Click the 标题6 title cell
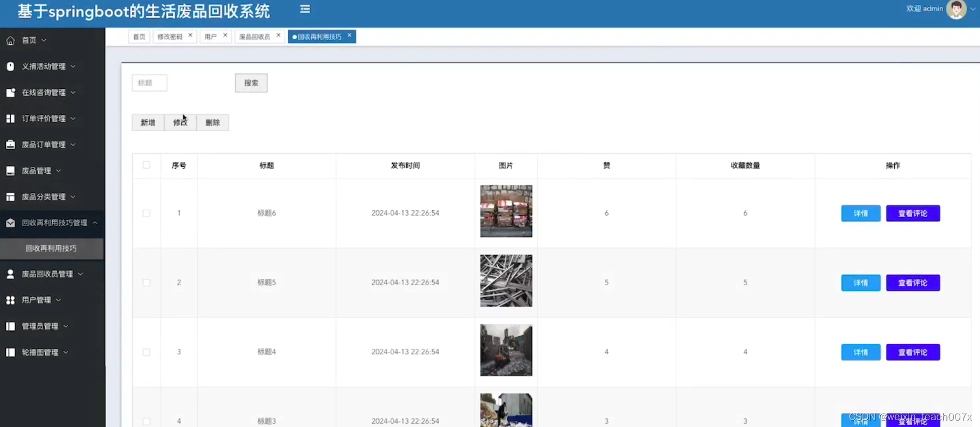Image resolution: width=980 pixels, height=427 pixels. pos(266,213)
